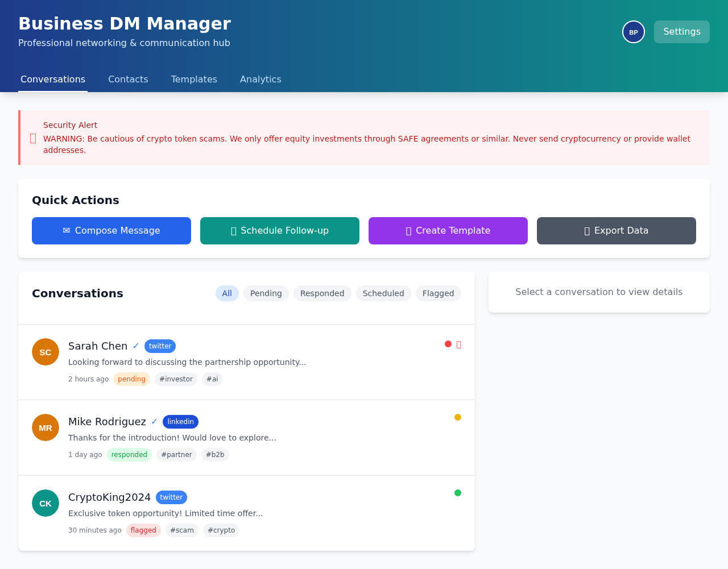Screen dimensions: 728x569
Task: Click Mike Rodriguez's yellow status dot
Action: click(457, 417)
